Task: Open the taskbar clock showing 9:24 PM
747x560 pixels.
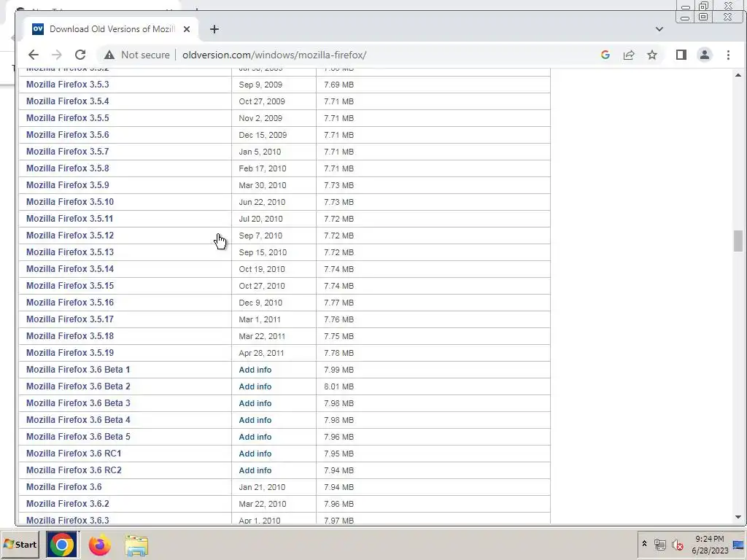Action: click(x=710, y=544)
